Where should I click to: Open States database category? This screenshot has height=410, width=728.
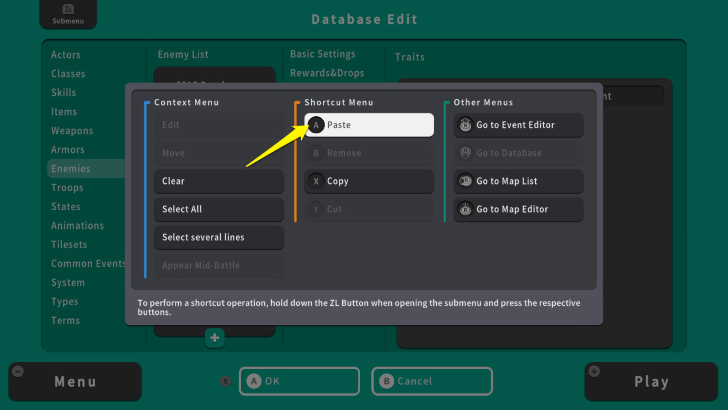tap(66, 207)
